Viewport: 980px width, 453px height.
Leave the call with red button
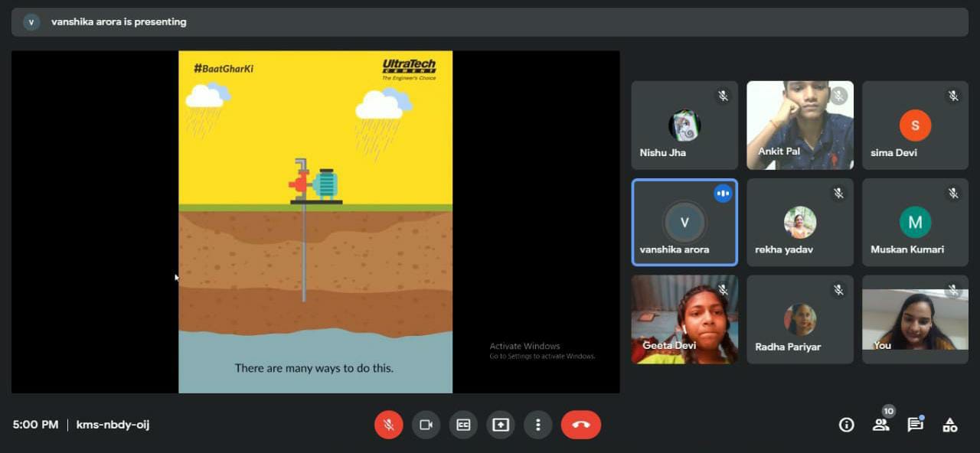point(580,425)
